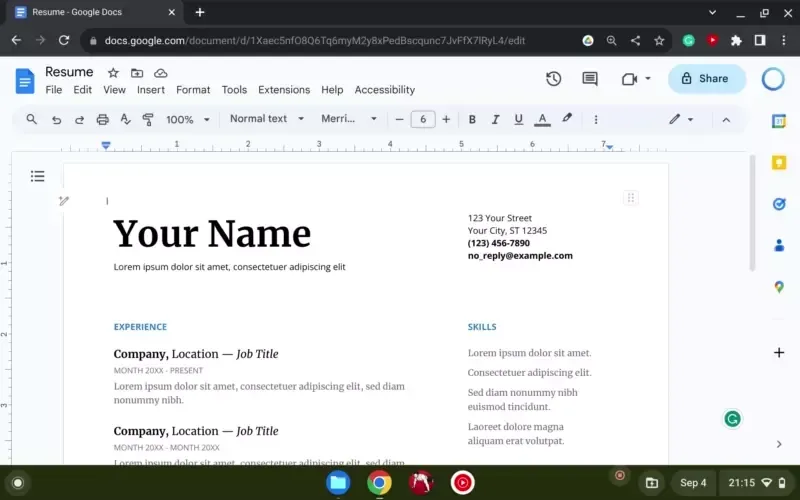The width and height of the screenshot is (800, 500).
Task: Start a video call via the Meet icon
Action: (629, 79)
